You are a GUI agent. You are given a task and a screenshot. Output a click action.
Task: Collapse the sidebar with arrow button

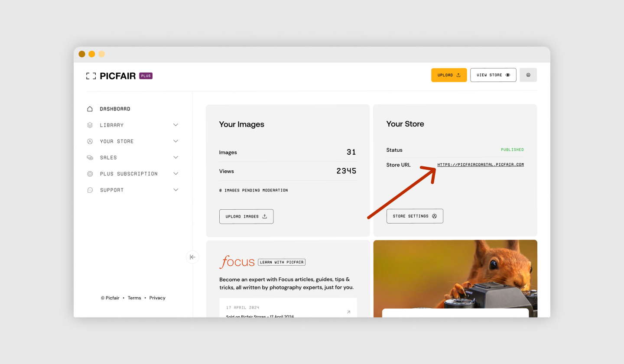(x=192, y=257)
